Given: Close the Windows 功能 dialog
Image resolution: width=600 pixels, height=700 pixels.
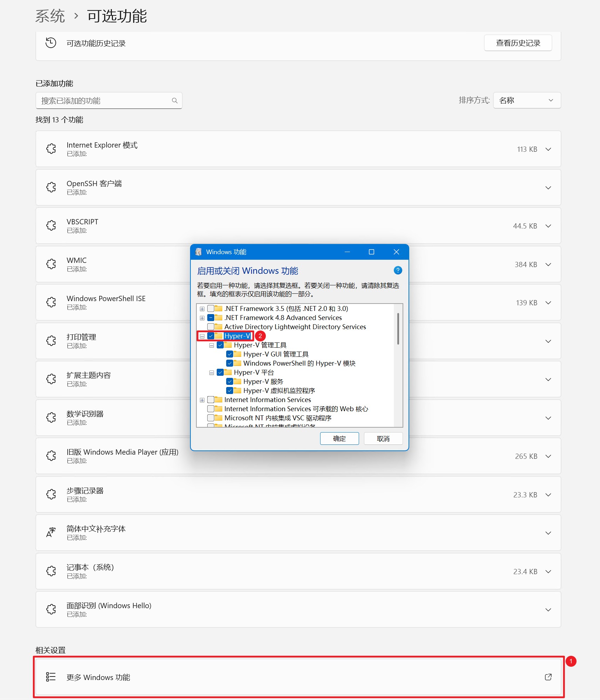Looking at the screenshot, I should tap(396, 252).
